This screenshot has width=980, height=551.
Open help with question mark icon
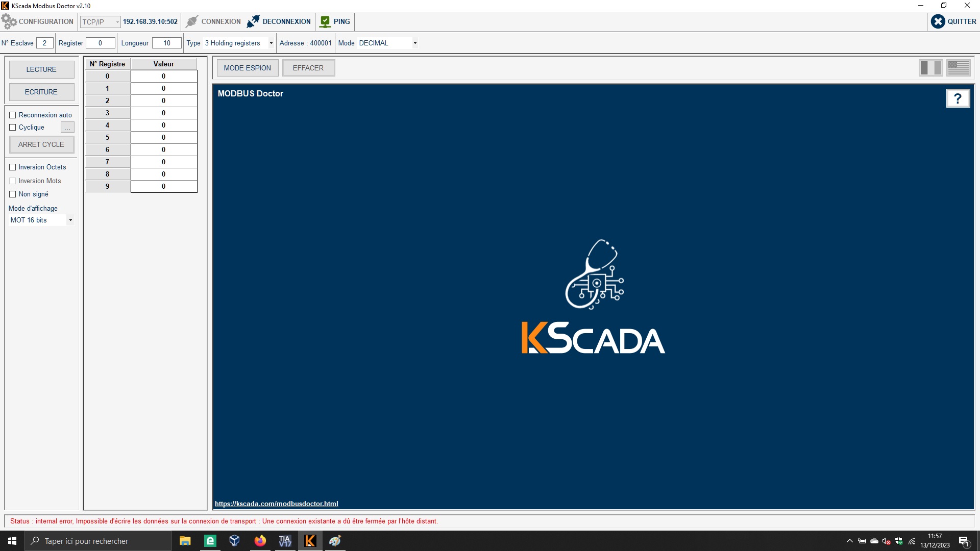(958, 98)
